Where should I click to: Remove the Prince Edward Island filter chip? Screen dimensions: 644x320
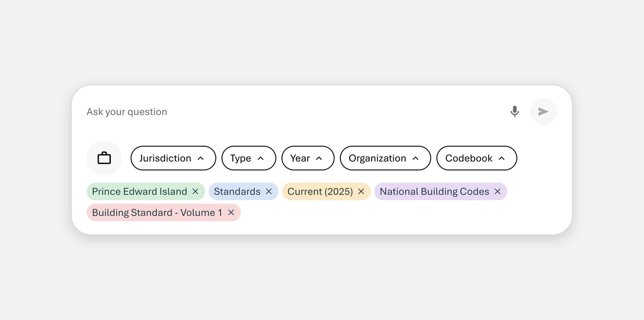195,191
